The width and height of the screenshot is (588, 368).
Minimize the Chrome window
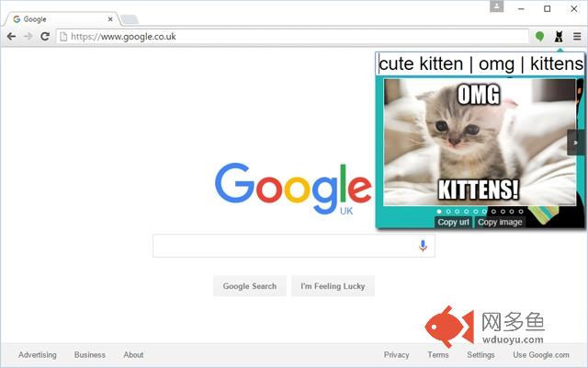(521, 8)
